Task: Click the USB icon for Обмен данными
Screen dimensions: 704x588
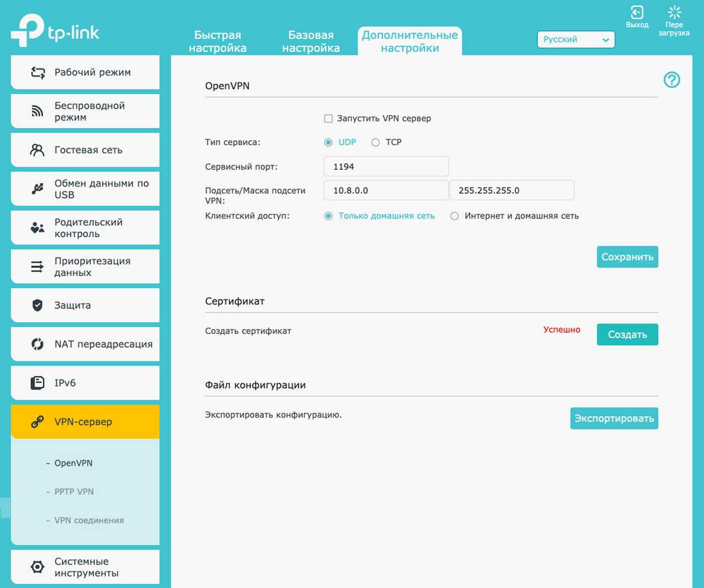Action: click(37, 189)
